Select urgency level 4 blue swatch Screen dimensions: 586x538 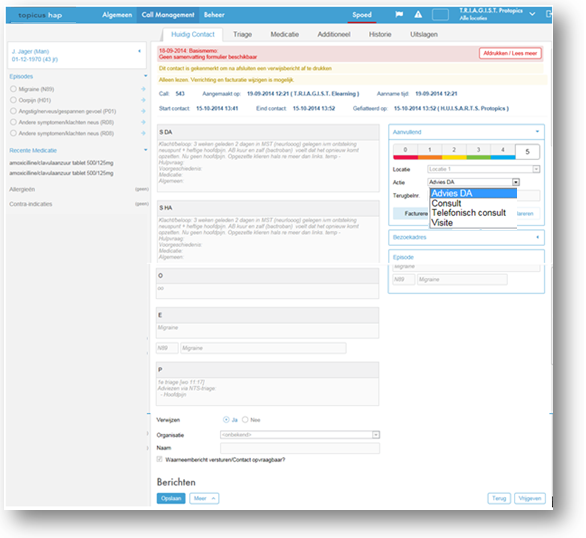(x=503, y=152)
